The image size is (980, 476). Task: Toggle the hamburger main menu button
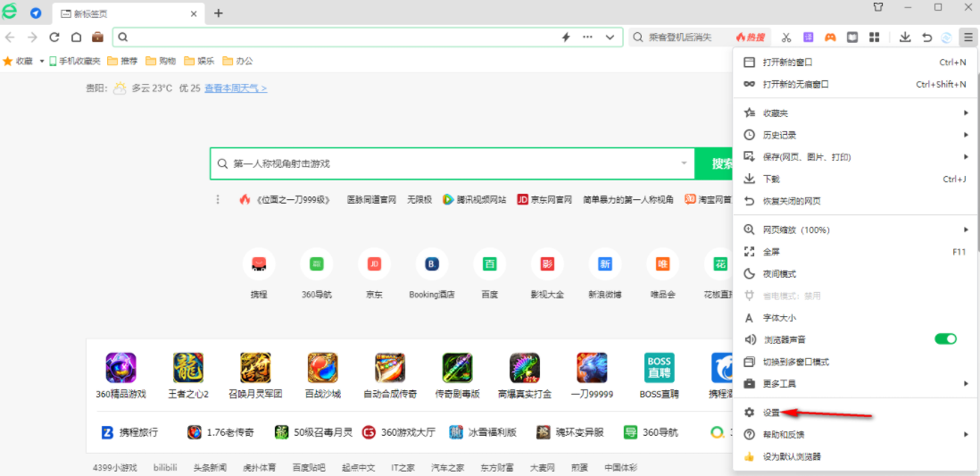point(968,38)
